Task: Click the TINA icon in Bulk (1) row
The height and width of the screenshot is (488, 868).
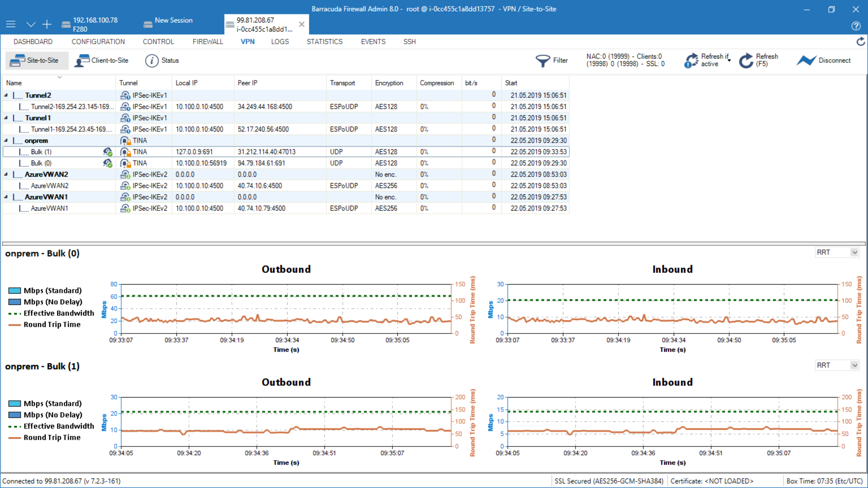Action: 125,152
